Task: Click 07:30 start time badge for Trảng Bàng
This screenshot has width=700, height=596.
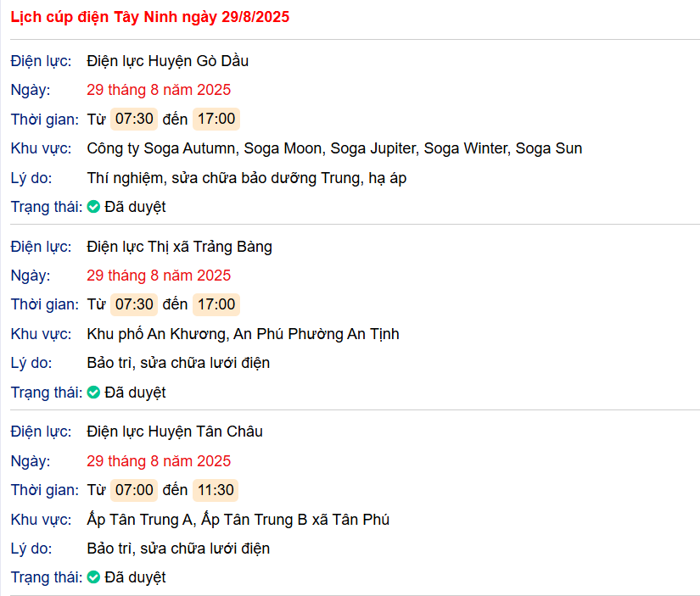Action: click(134, 304)
